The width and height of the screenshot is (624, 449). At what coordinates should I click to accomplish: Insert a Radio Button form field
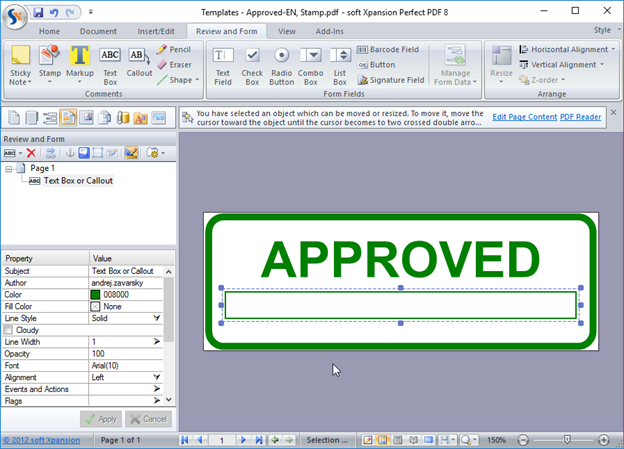pos(282,66)
